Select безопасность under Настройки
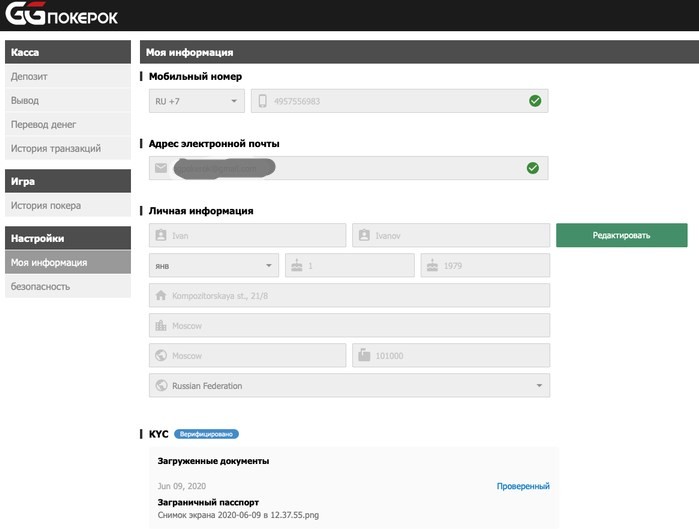The image size is (699, 529). click(x=40, y=286)
